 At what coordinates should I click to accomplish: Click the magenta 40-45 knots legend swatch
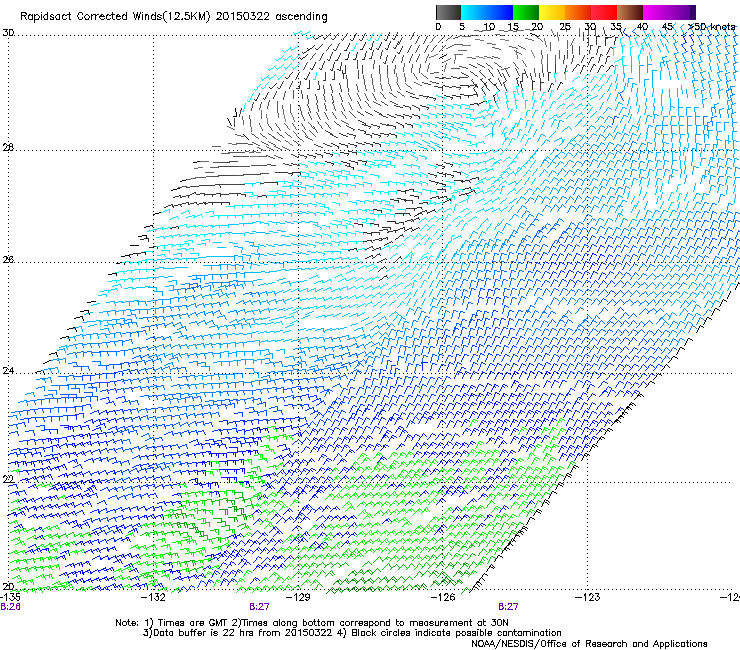[x=656, y=12]
